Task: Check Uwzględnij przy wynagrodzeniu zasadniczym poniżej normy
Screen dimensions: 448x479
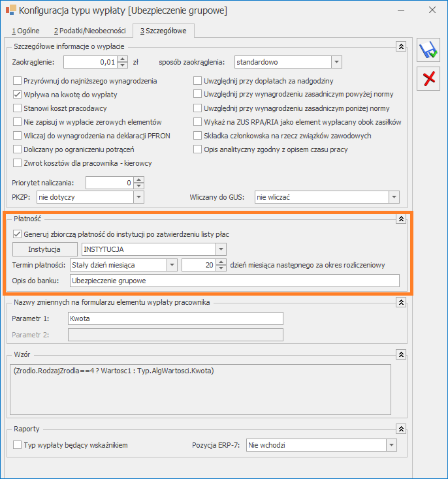Action: coord(197,108)
